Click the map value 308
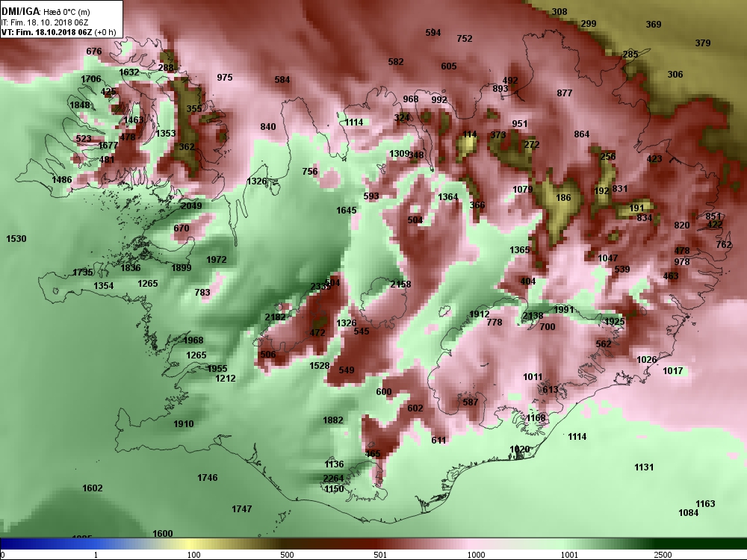The image size is (747, 560). point(560,12)
